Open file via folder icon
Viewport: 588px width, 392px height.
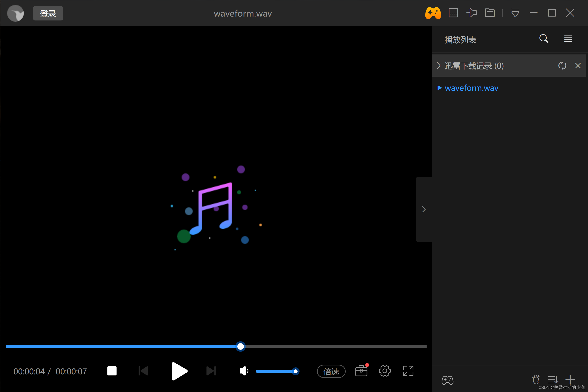pyautogui.click(x=490, y=13)
